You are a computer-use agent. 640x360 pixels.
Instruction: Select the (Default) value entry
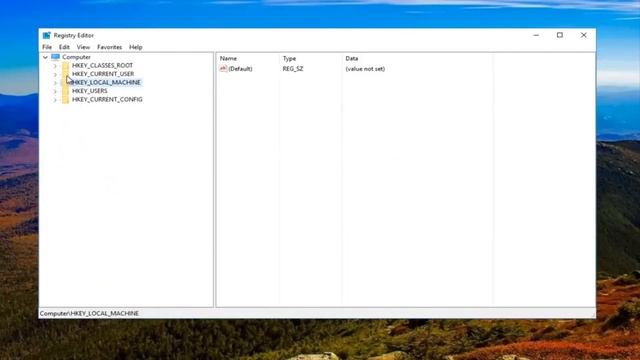[x=240, y=69]
